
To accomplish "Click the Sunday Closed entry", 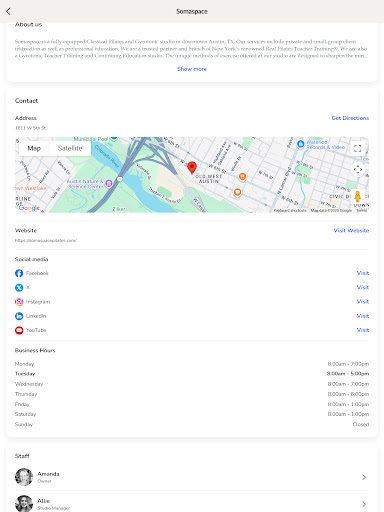I will coord(361,424).
